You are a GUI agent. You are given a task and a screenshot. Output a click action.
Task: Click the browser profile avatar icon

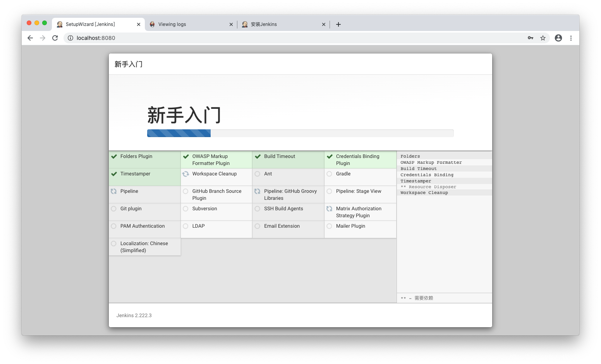[558, 38]
